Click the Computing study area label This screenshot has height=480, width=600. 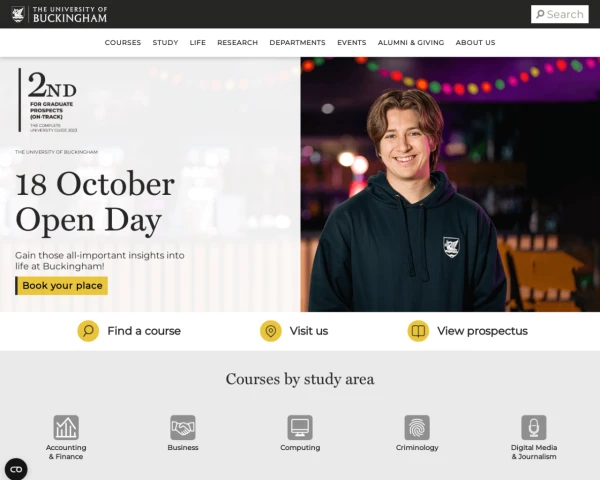[300, 447]
